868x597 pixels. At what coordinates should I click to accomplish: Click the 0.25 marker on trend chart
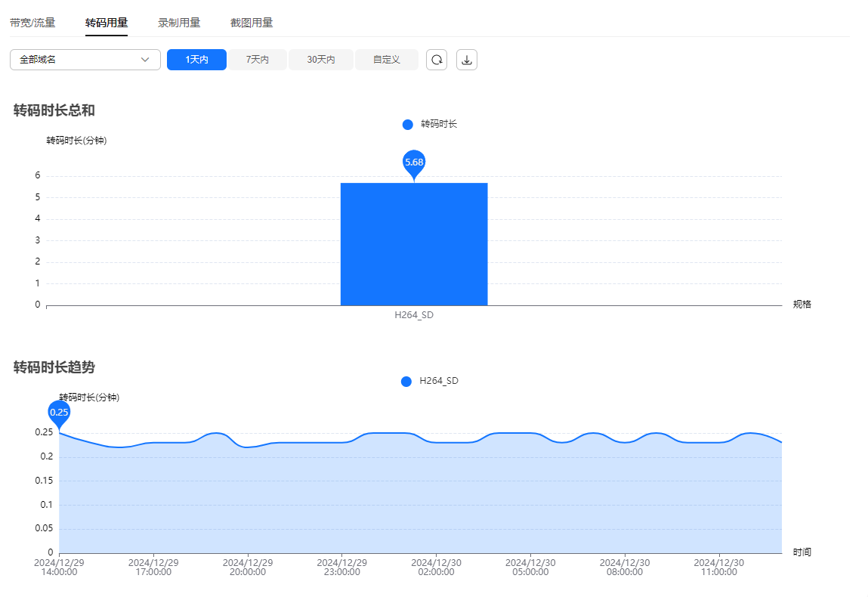click(59, 414)
